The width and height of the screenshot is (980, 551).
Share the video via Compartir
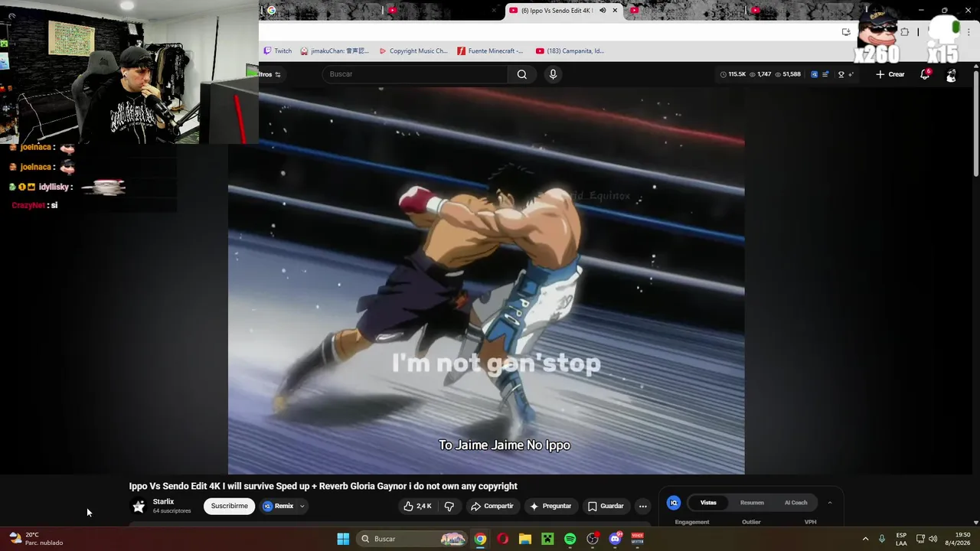tap(492, 506)
